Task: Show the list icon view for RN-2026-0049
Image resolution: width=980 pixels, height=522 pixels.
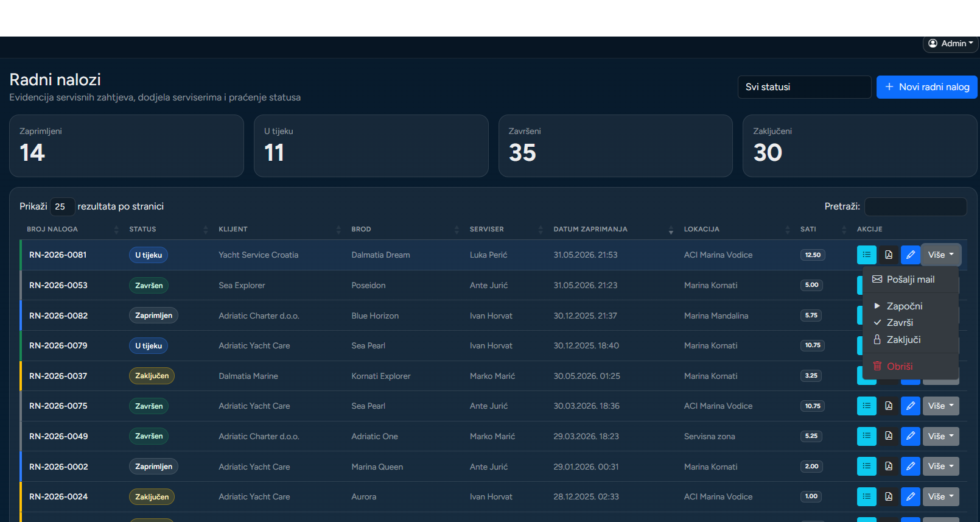Action: (867, 436)
